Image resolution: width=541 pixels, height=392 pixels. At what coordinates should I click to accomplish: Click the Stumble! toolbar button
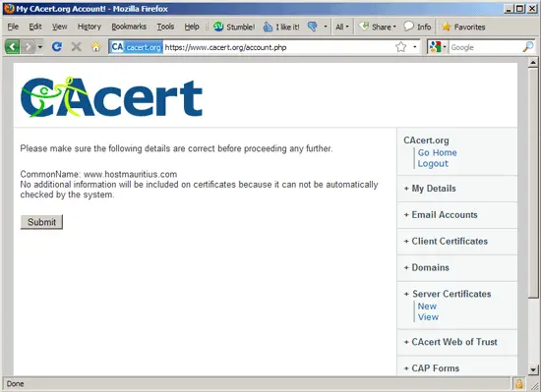click(x=234, y=27)
